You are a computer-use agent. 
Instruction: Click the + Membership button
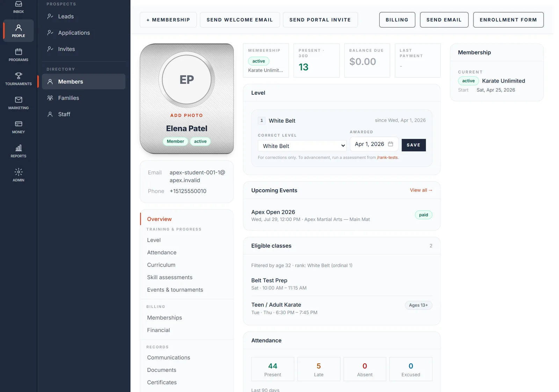coord(168,20)
